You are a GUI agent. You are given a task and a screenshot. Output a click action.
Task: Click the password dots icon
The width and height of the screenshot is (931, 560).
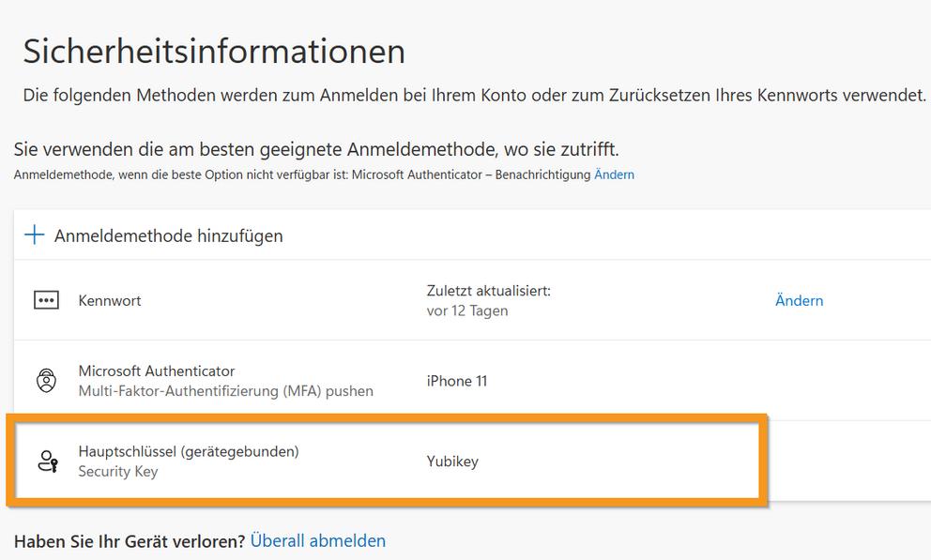(x=46, y=300)
